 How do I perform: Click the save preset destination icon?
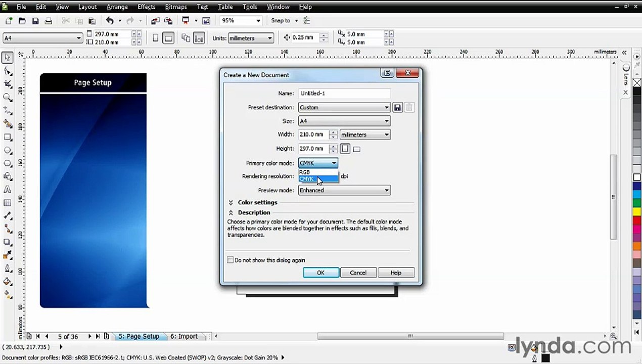(x=397, y=107)
